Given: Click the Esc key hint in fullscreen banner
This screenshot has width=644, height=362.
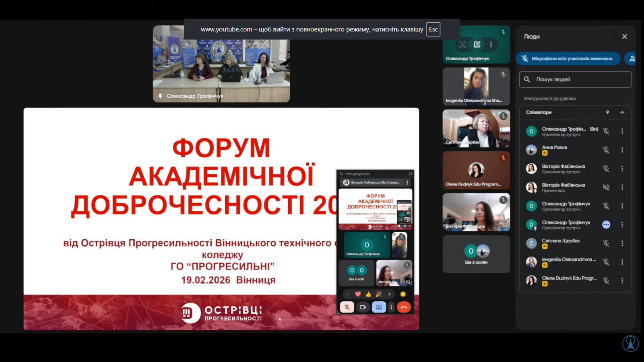Looking at the screenshot, I should (x=433, y=29).
